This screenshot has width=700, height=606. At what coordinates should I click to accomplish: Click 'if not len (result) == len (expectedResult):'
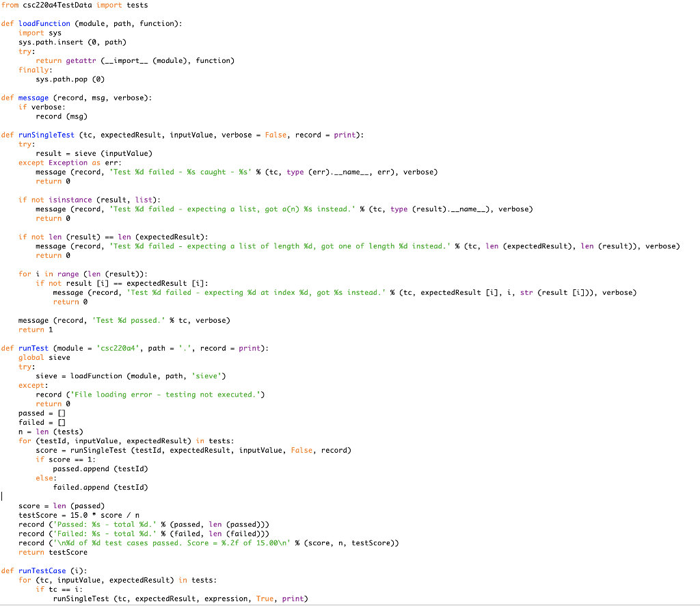(113, 237)
